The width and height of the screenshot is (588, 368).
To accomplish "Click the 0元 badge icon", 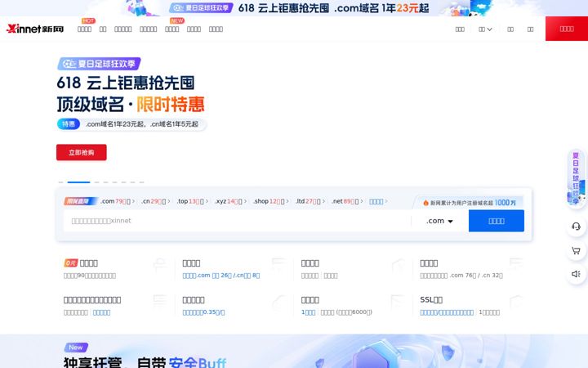I will 71,263.
